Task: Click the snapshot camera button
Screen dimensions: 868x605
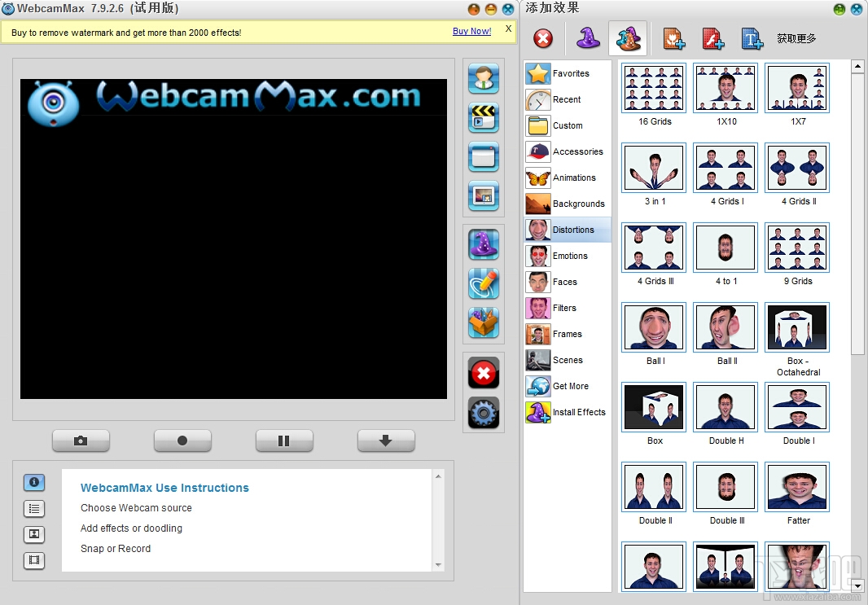Action: 81,441
